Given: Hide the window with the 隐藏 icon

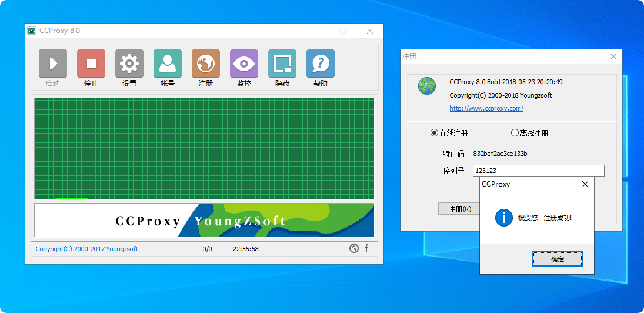Looking at the screenshot, I should (x=282, y=64).
